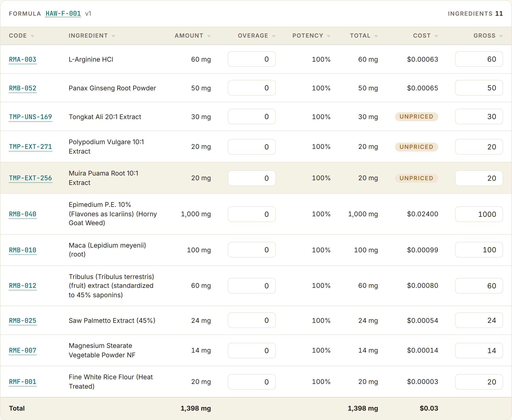Edit gross field for Polypodium Vulgare Extract
The image size is (512, 420).
pos(479,147)
